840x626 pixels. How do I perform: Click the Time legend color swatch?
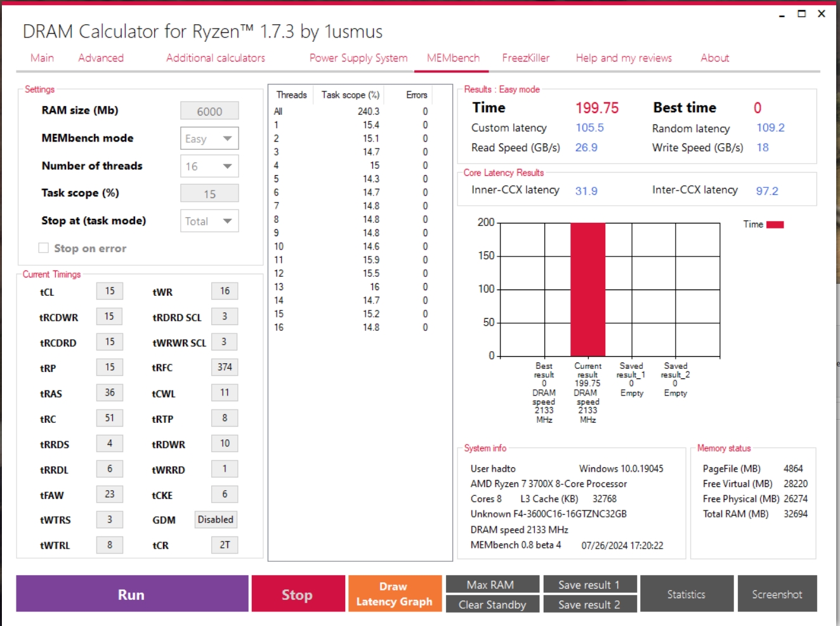(775, 224)
